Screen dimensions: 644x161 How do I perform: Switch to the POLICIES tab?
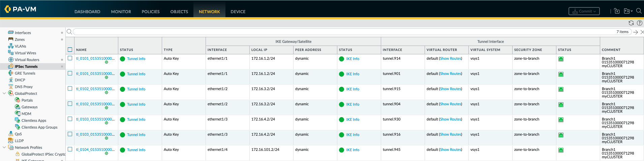(150, 11)
